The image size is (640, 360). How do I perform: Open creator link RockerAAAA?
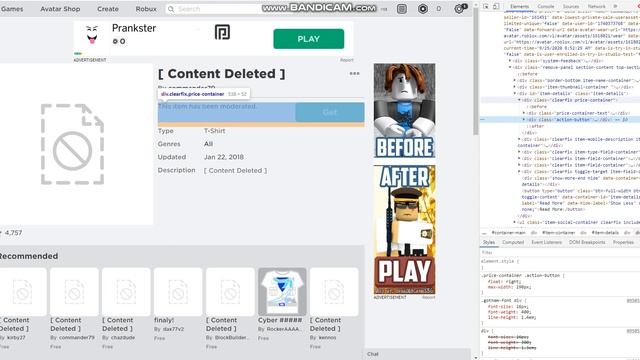(x=284, y=329)
